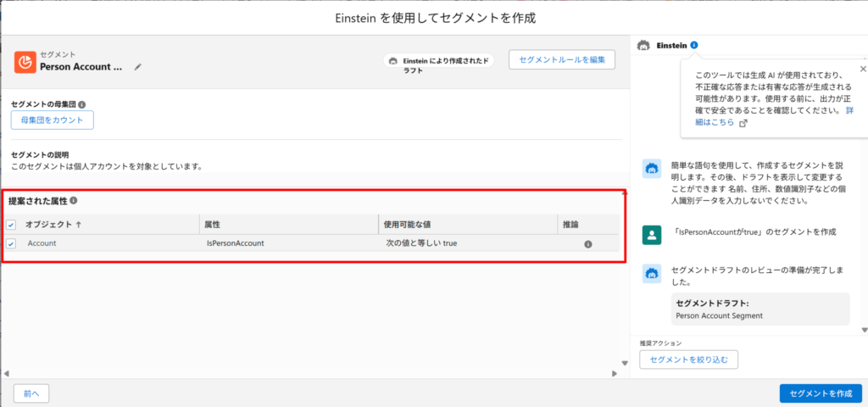Image resolution: width=868 pixels, height=407 pixels.
Task: Click the Account object cell
Action: [x=42, y=243]
